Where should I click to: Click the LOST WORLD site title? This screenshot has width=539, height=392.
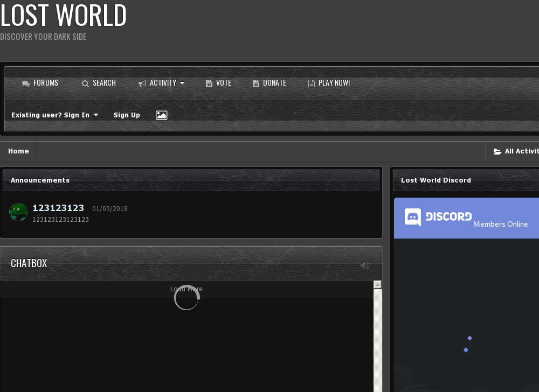[x=63, y=15]
